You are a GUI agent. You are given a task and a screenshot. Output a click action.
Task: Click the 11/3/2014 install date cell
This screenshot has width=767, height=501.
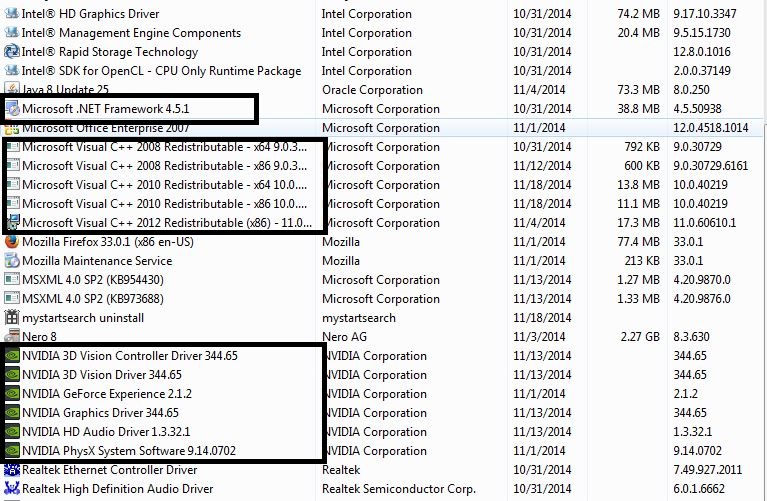pos(539,337)
